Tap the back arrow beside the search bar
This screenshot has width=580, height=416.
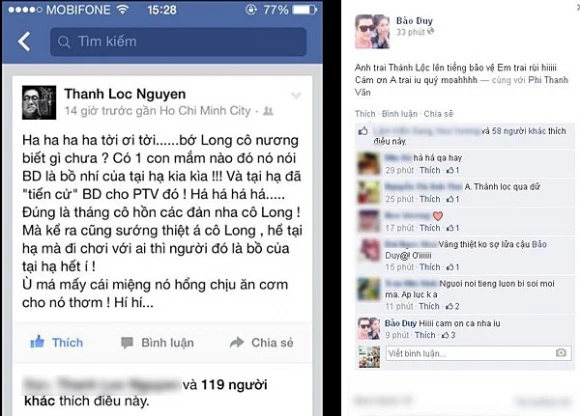[24, 41]
